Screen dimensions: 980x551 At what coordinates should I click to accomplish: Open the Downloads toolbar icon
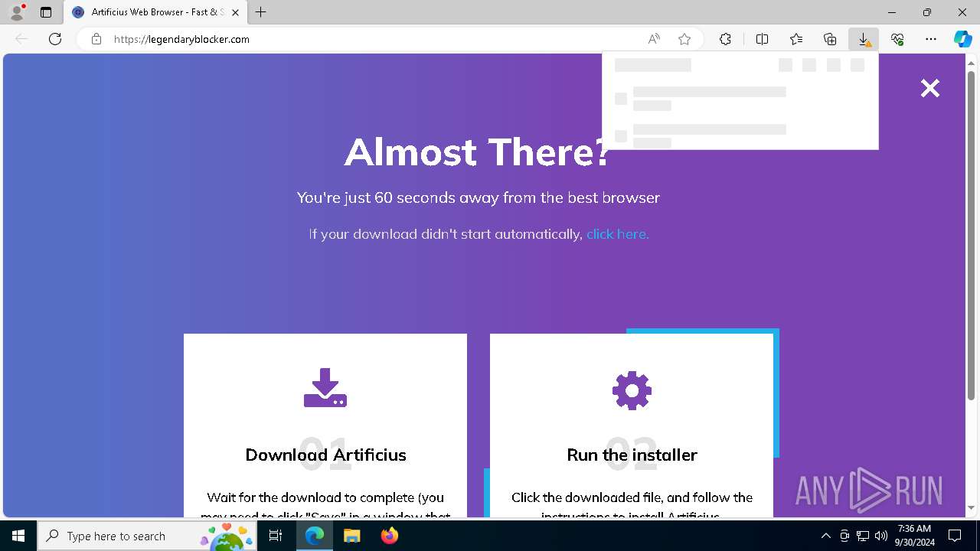(864, 39)
